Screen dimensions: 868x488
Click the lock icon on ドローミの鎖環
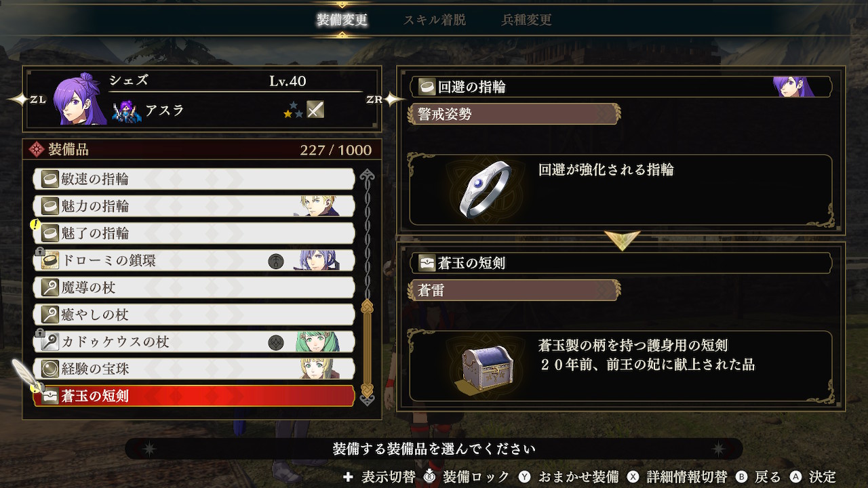point(39,251)
